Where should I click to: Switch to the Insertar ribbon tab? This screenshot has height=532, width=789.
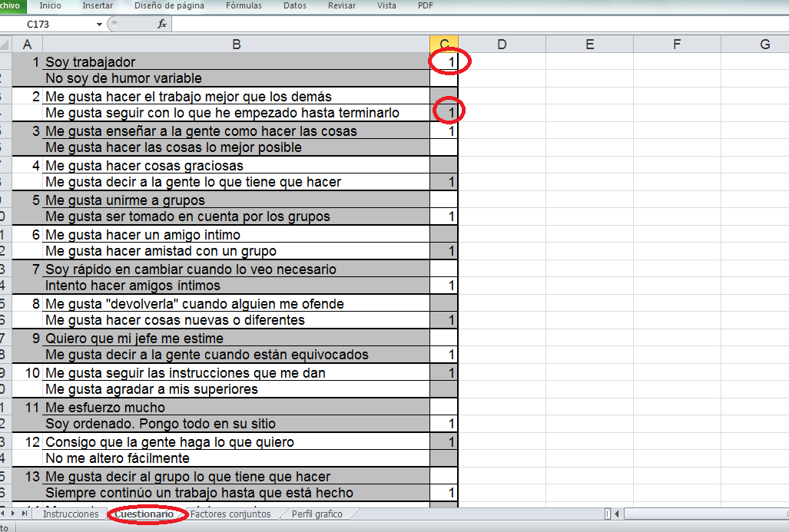(x=96, y=5)
